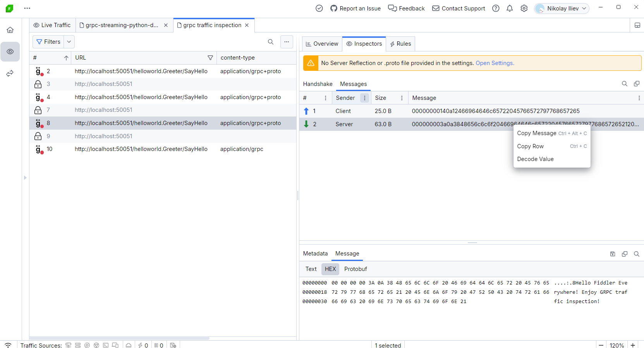Toggle the browser traffic source icon
Image resolution: width=644 pixels, height=348 pixels.
coord(96,345)
